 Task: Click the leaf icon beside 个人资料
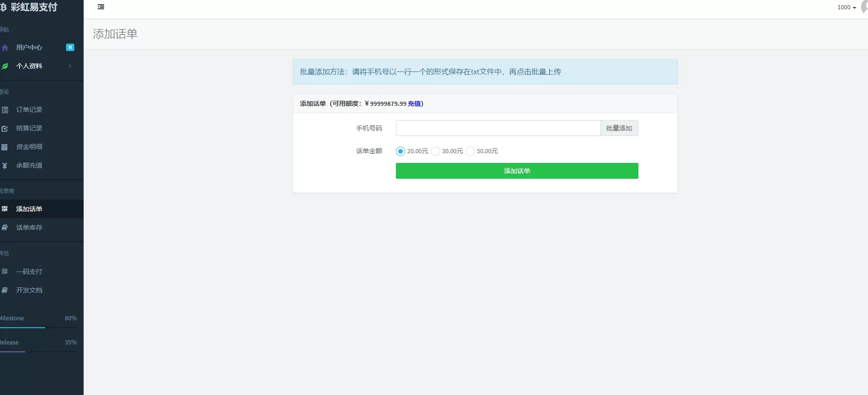5,66
